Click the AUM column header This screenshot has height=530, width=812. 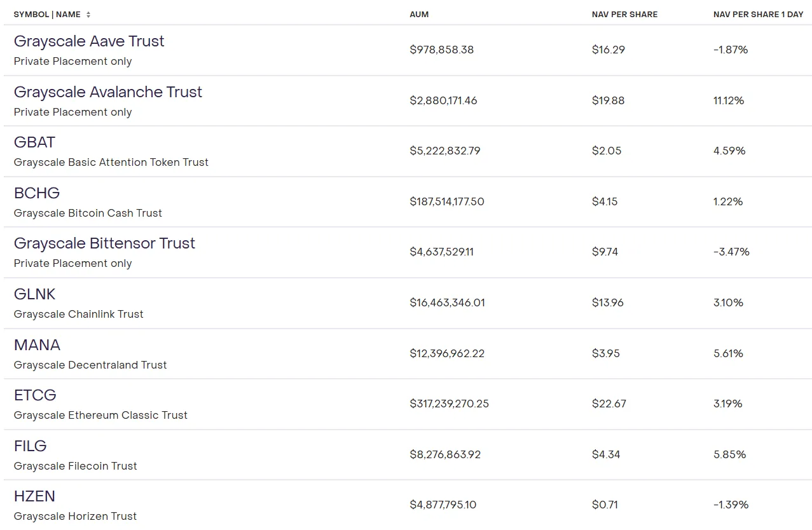pyautogui.click(x=419, y=15)
